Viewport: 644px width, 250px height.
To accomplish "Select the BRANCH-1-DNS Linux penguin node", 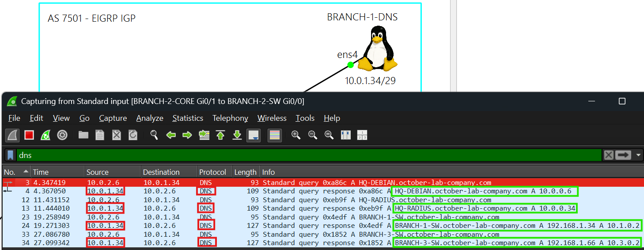I will [x=377, y=49].
